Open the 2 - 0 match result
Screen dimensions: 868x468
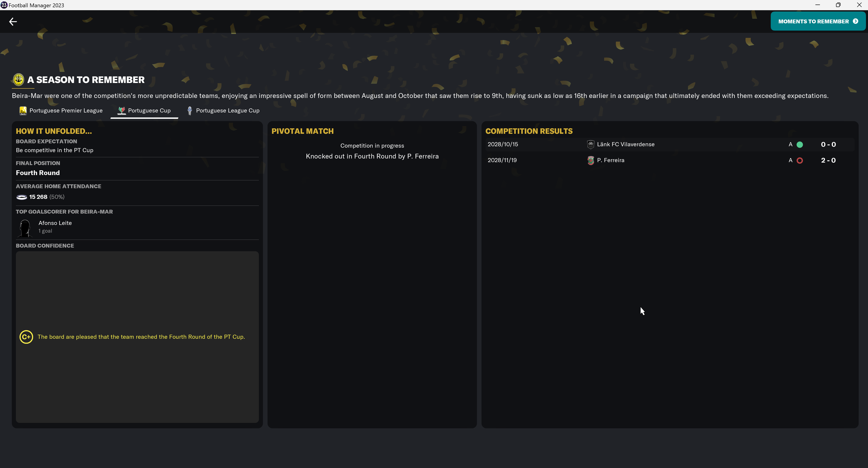pyautogui.click(x=828, y=160)
